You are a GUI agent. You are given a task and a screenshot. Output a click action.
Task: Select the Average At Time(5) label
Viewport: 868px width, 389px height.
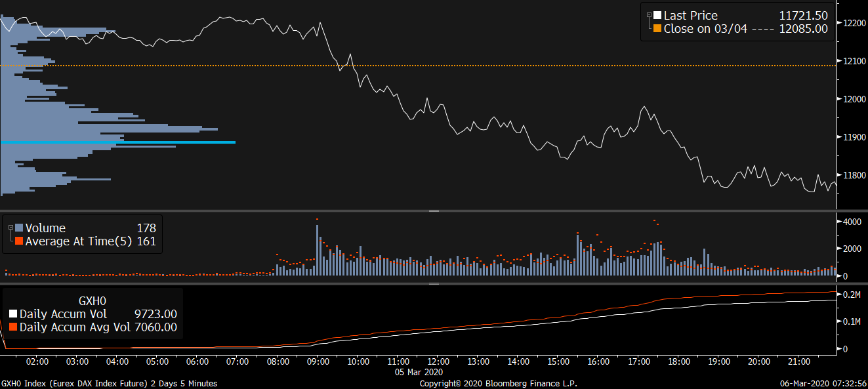[79, 241]
